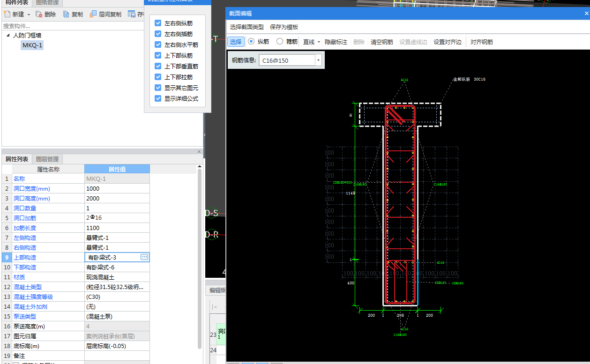The width and height of the screenshot is (590, 364).
Task: Click 隐藏标注 button
Action: (336, 42)
